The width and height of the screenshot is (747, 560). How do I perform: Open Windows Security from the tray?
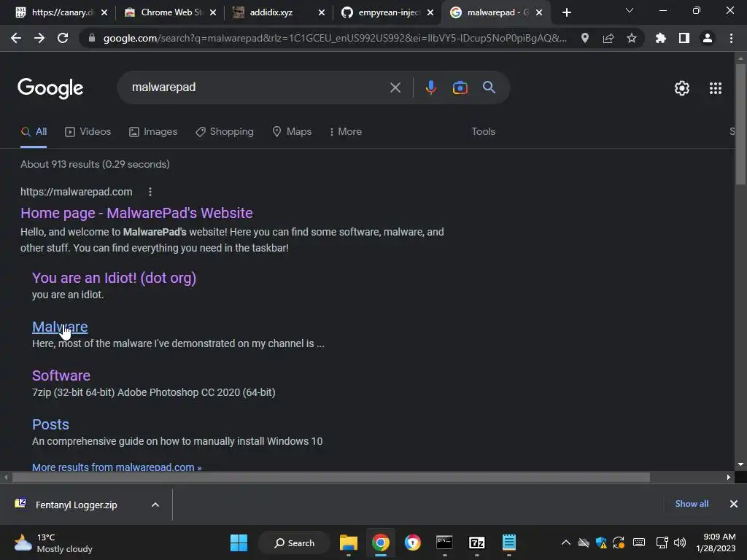click(x=601, y=542)
